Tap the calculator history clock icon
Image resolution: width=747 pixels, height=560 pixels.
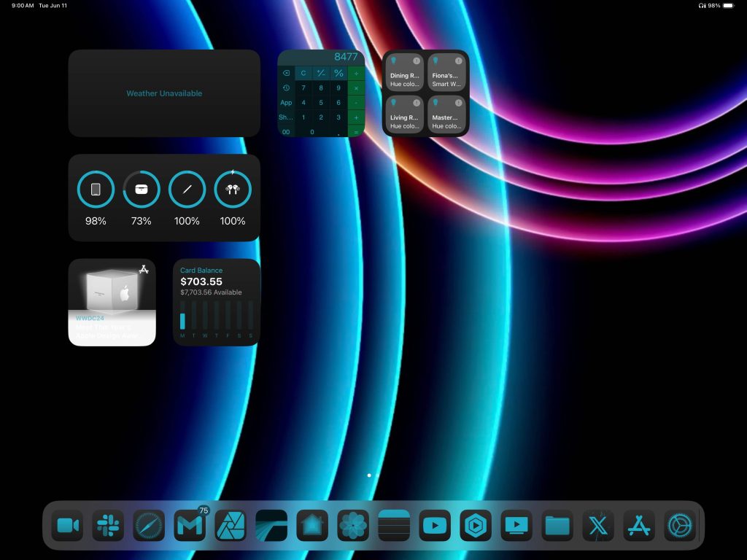(x=286, y=87)
